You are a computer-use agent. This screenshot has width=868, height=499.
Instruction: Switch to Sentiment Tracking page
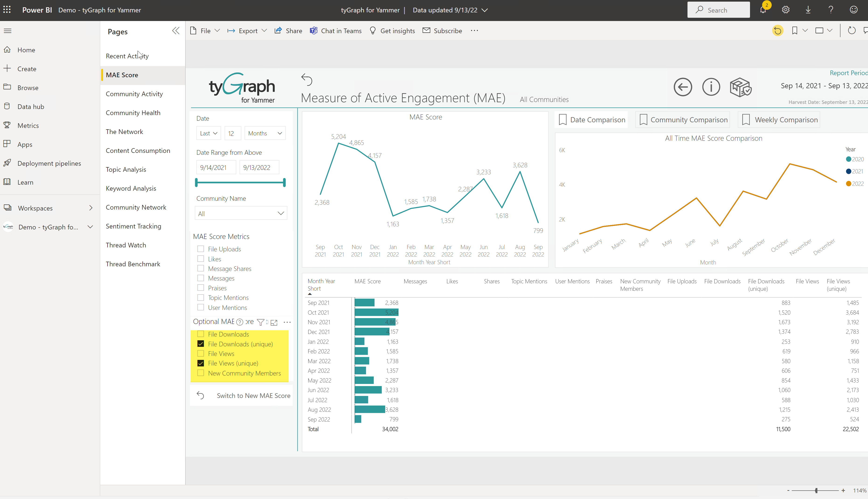133,226
